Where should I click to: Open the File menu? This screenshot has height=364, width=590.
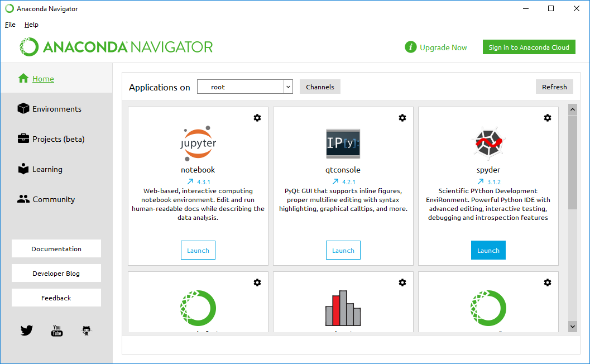[10, 25]
